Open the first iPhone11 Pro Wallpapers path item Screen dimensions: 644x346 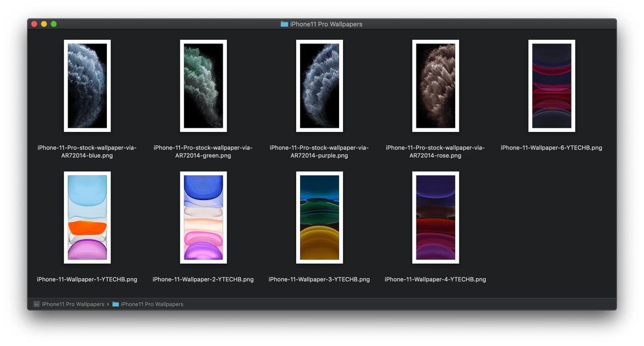coord(69,304)
